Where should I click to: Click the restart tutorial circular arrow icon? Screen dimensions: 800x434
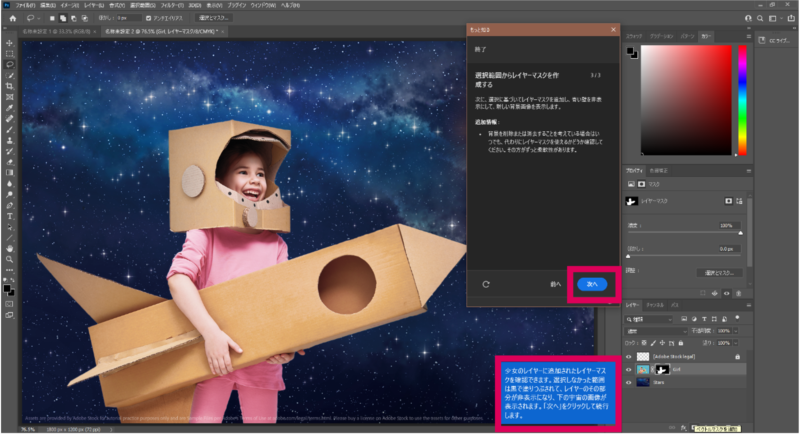pyautogui.click(x=485, y=284)
